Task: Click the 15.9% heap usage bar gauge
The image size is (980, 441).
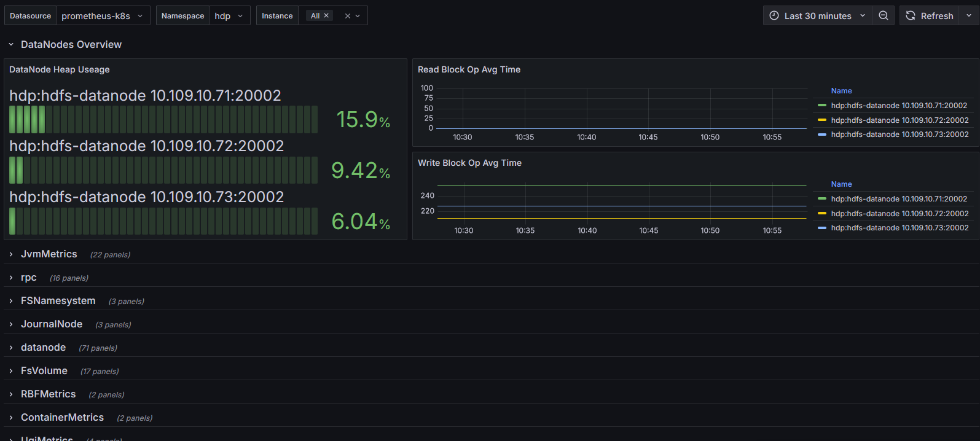Action: coord(163,120)
